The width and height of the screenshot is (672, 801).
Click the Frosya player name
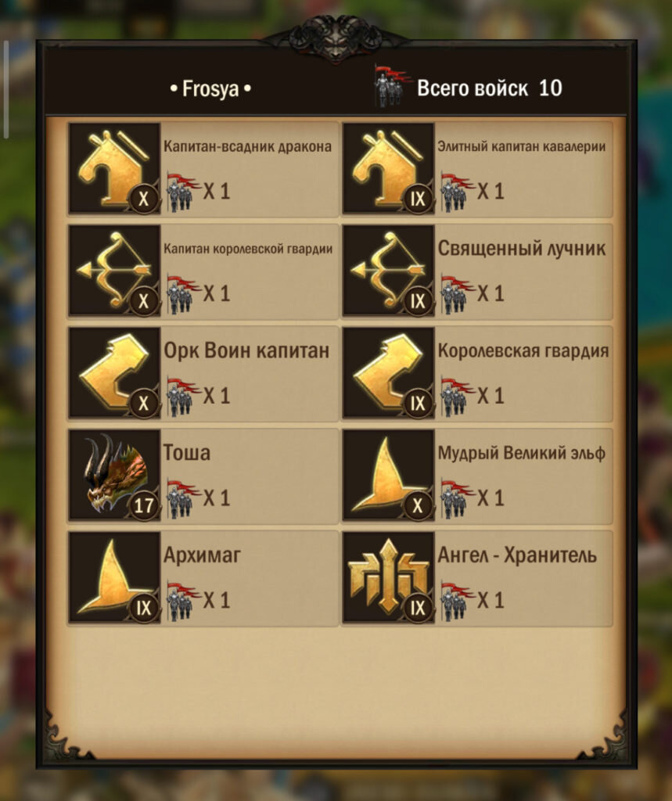[210, 88]
